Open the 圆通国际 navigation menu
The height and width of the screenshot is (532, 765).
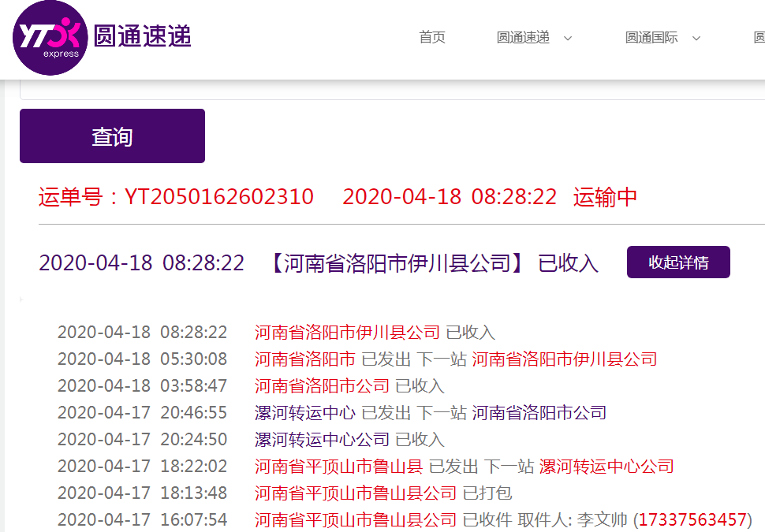651,38
